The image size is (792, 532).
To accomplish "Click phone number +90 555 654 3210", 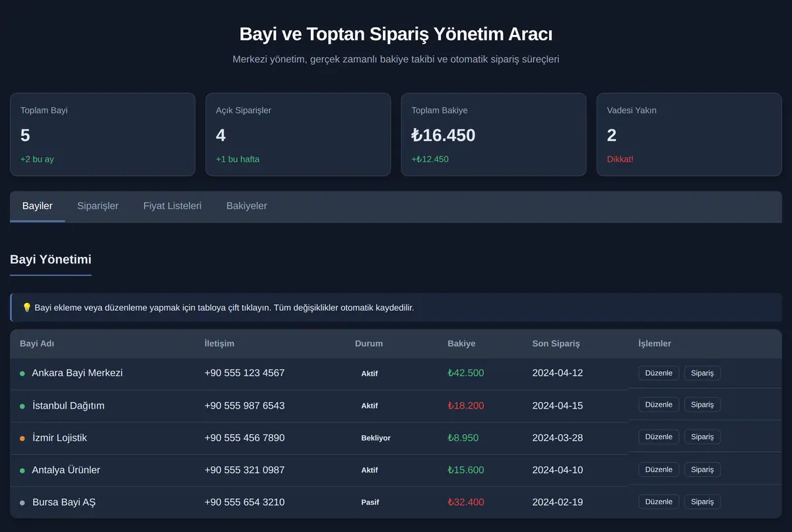I will click(x=244, y=502).
